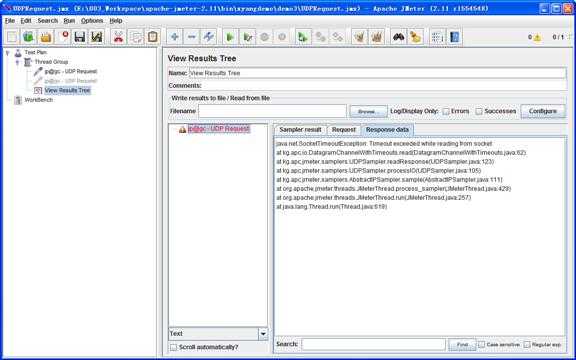The image size is (576, 360).
Task: Clear results with the single broom icon
Action: click(359, 37)
